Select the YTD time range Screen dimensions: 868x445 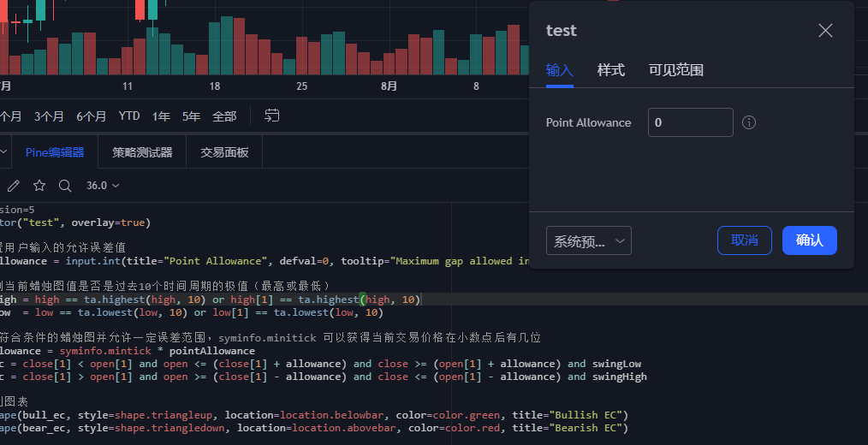(129, 116)
